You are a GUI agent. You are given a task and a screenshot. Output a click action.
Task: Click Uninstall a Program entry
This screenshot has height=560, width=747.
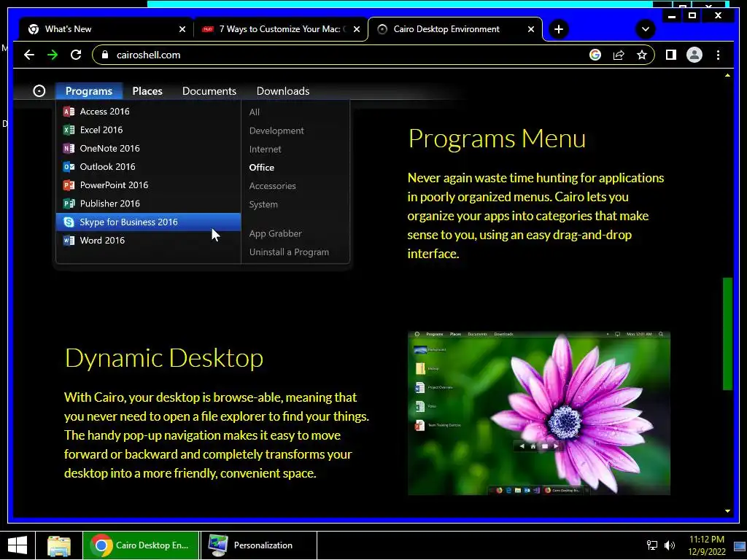click(289, 252)
